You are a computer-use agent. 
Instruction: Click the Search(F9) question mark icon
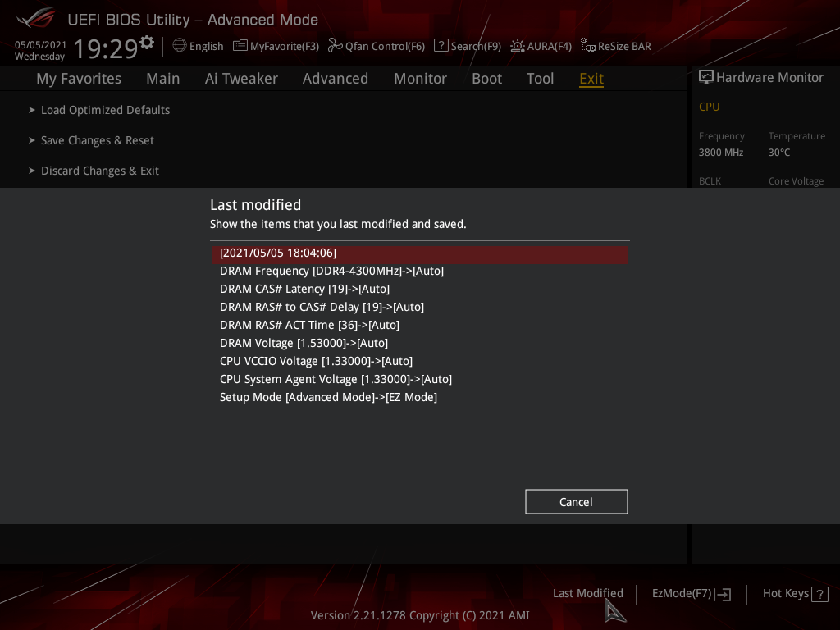pyautogui.click(x=441, y=46)
